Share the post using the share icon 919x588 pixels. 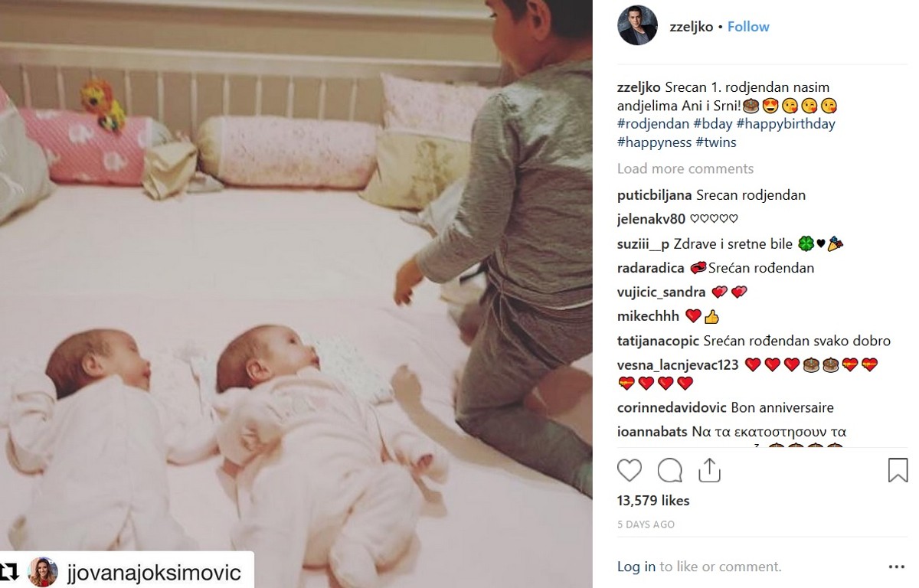709,469
